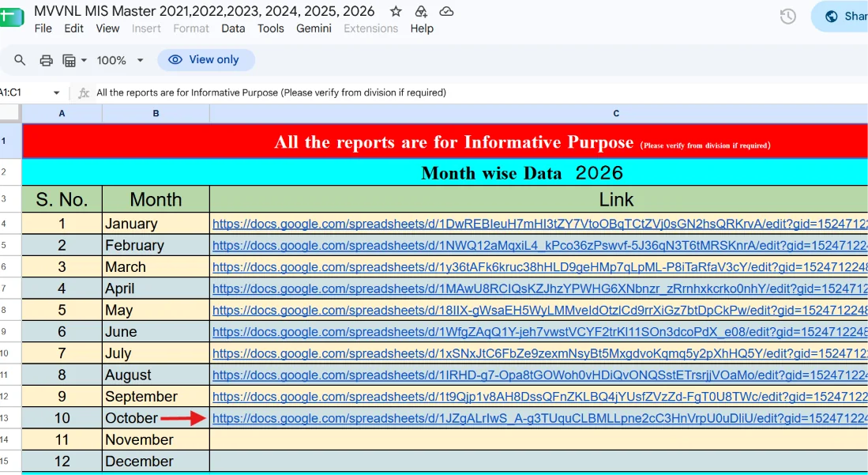Open the Help menu
Screen dimensions: 868x475
point(422,28)
